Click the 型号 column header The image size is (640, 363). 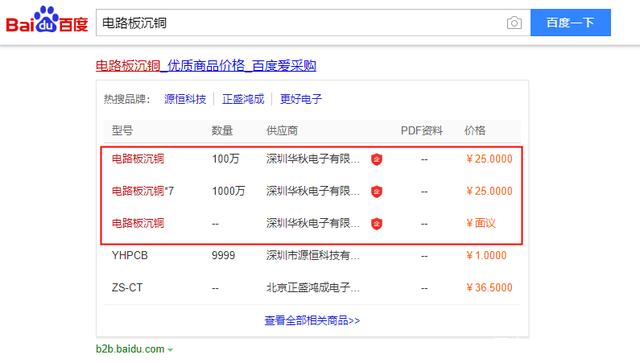click(122, 131)
